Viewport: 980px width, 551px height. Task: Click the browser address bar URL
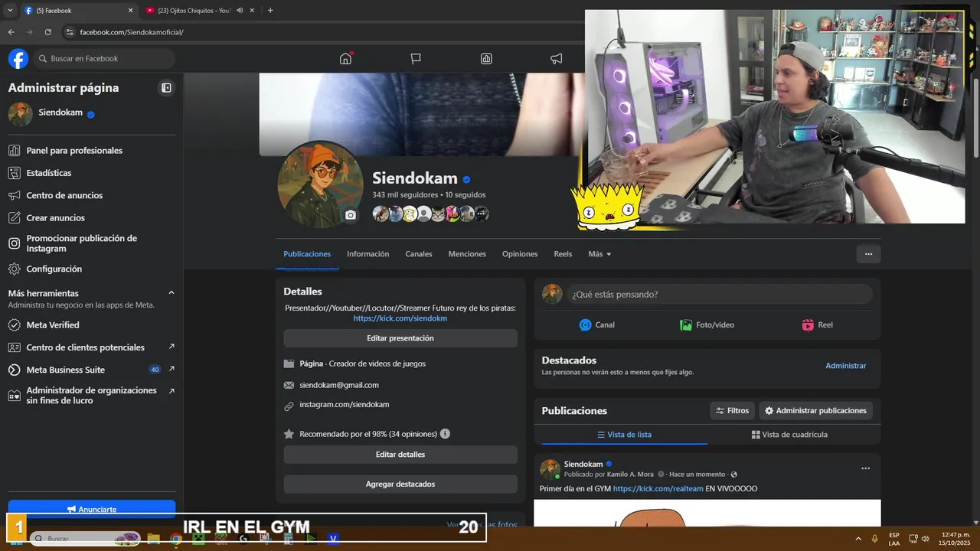pos(132,32)
